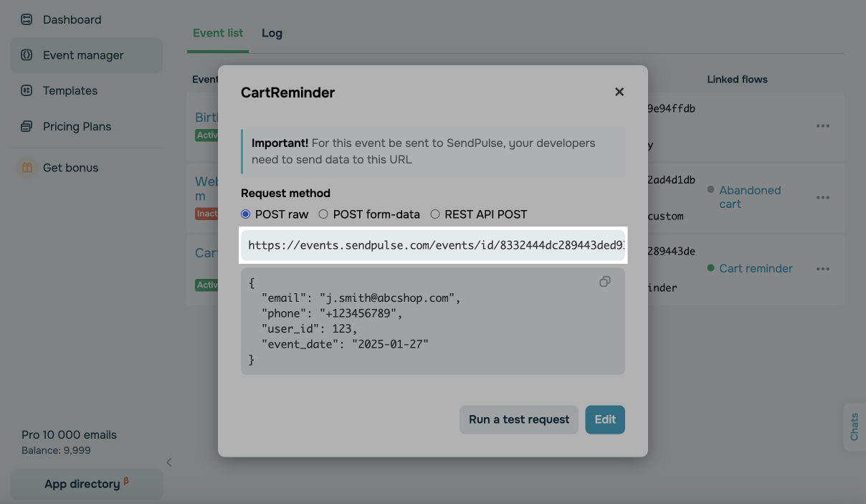Click the event URL field
The width and height of the screenshot is (866, 504).
tap(433, 245)
